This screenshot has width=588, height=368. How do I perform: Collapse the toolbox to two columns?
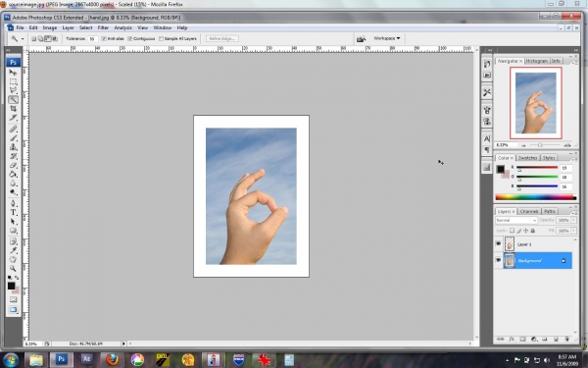[8, 50]
